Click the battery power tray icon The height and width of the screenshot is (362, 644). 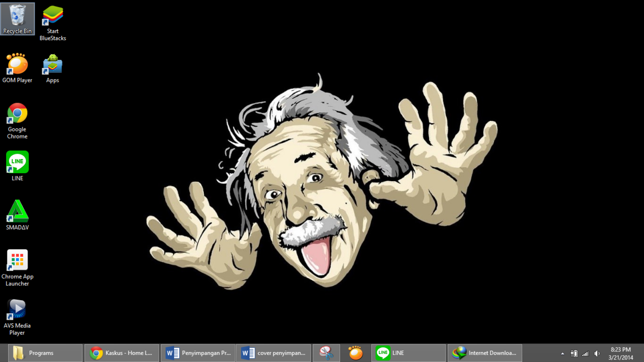tap(574, 353)
